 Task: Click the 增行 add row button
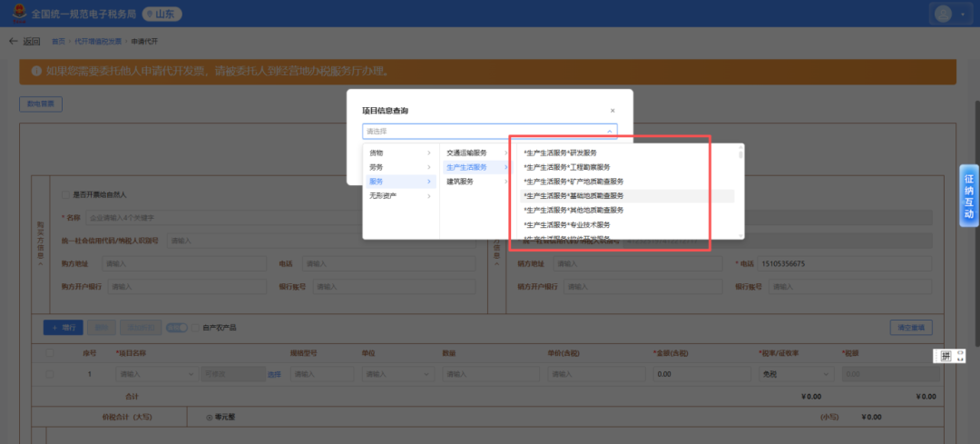[64, 327]
